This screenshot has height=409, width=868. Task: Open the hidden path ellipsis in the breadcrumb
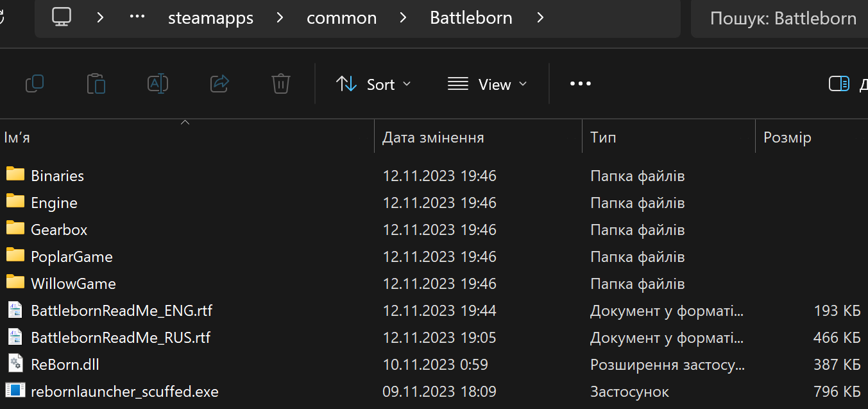pyautogui.click(x=137, y=17)
